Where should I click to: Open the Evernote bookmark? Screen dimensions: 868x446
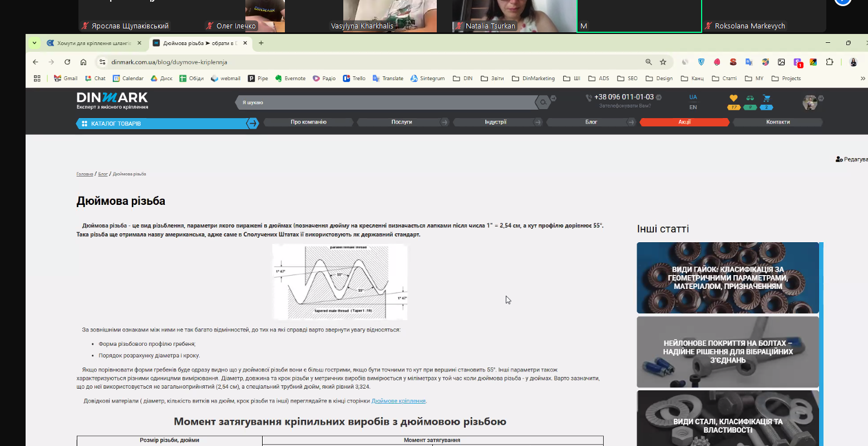pos(290,79)
